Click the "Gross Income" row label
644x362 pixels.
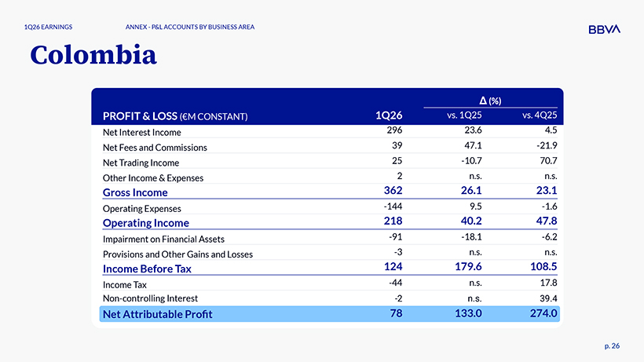point(135,192)
